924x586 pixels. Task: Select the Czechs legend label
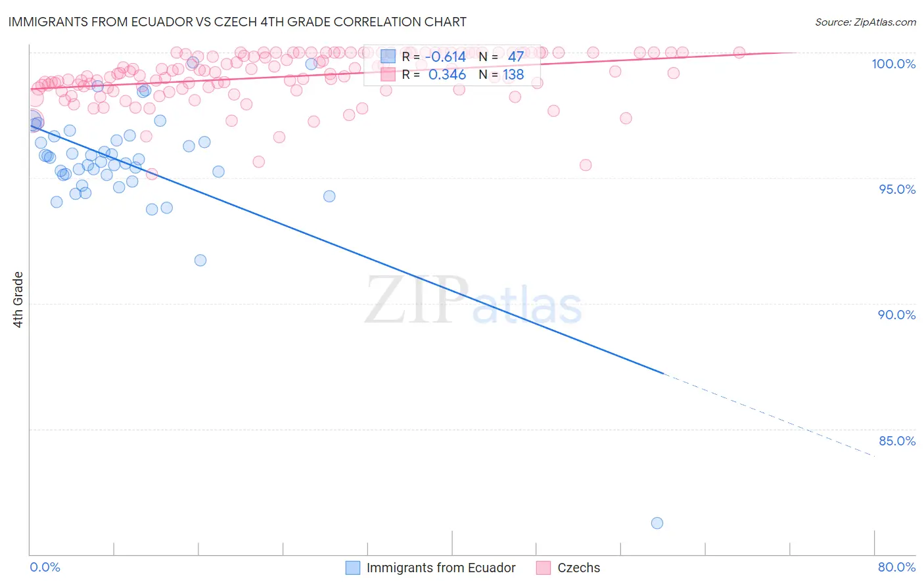(x=579, y=568)
